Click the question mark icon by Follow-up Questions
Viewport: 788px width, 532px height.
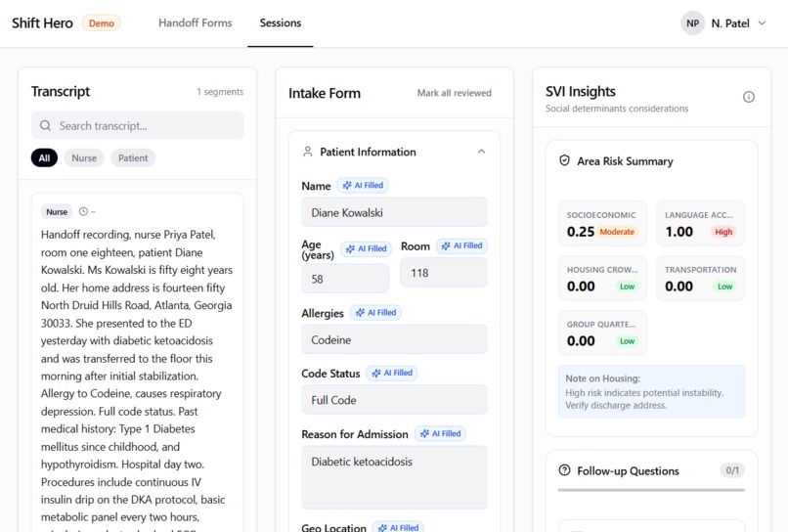(x=564, y=470)
